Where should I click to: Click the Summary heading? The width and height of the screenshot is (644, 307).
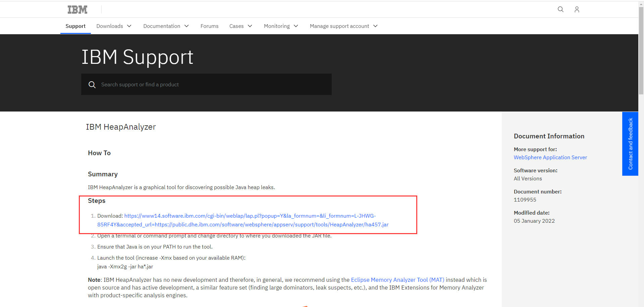point(103,174)
